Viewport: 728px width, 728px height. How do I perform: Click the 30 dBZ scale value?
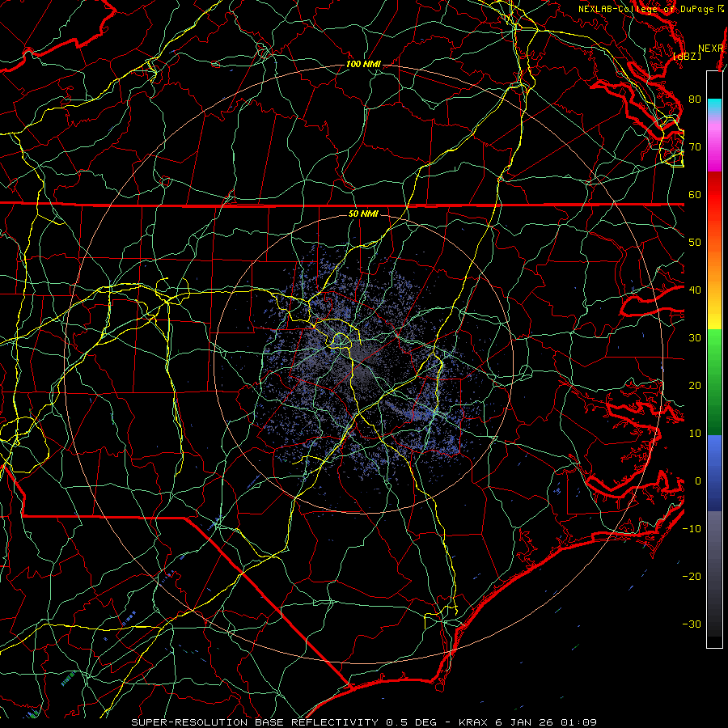[695, 338]
